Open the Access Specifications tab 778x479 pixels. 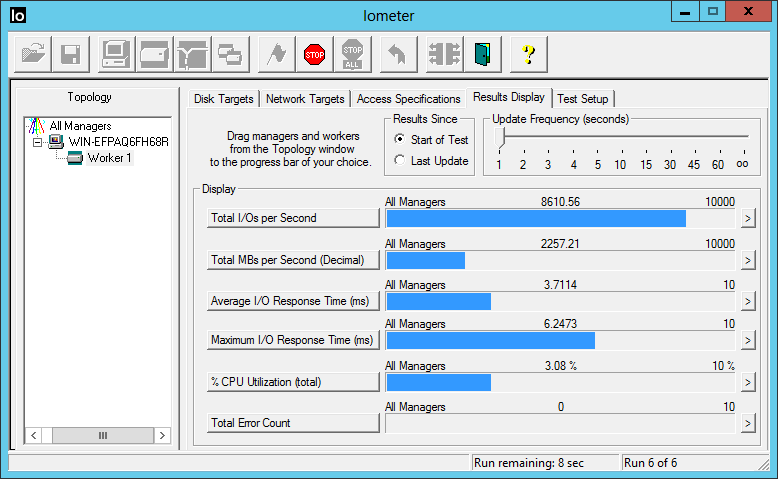(408, 99)
